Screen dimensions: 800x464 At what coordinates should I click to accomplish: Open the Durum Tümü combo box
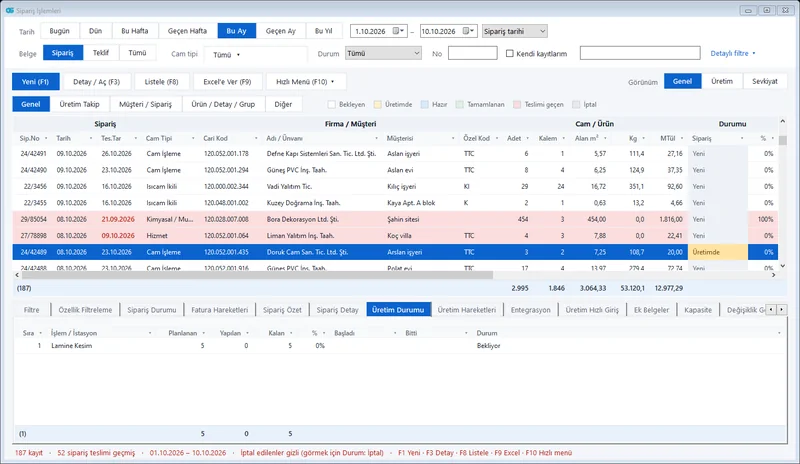(383, 53)
